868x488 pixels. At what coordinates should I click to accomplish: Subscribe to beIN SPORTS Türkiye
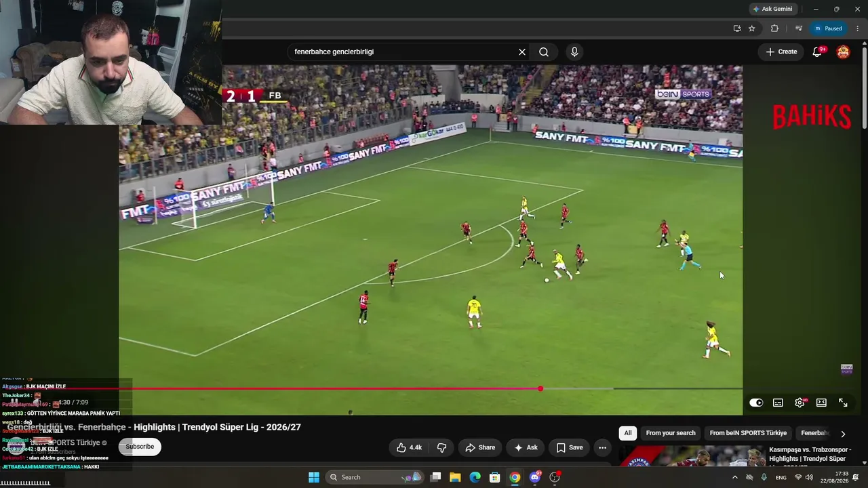click(140, 447)
